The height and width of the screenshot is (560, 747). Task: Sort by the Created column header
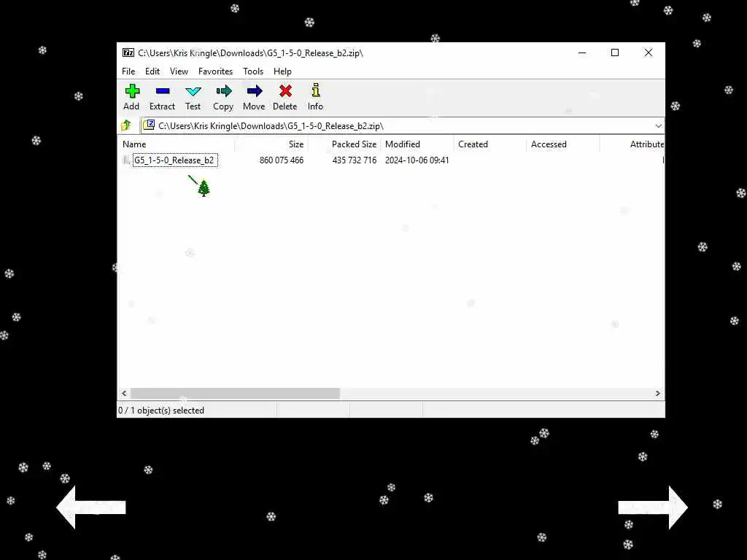[x=490, y=144]
